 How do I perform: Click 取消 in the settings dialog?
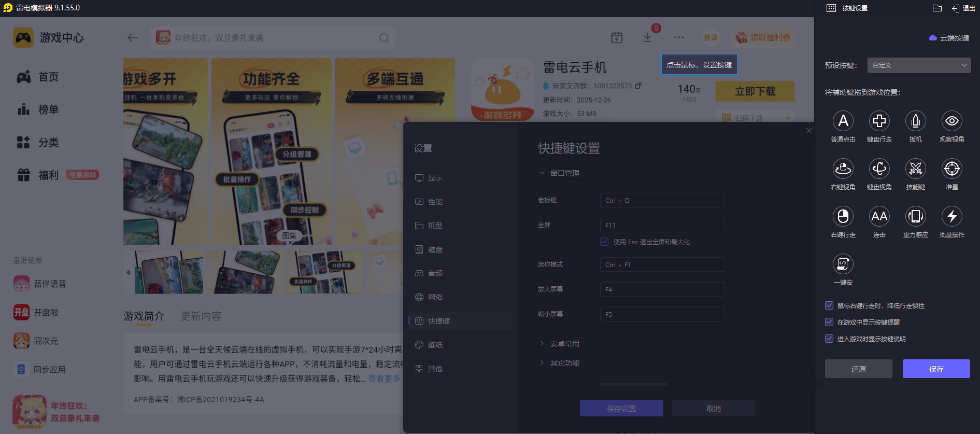(714, 408)
